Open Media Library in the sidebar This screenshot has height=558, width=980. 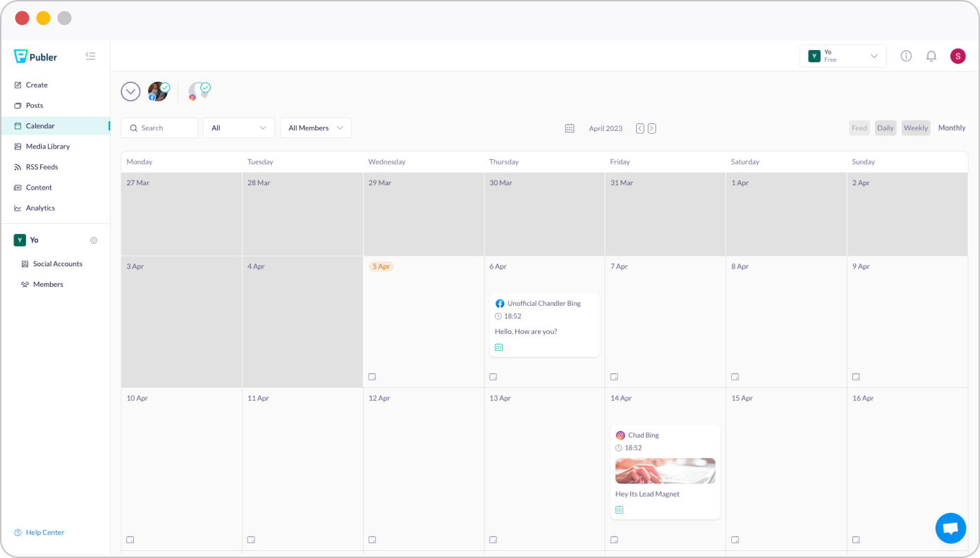47,147
